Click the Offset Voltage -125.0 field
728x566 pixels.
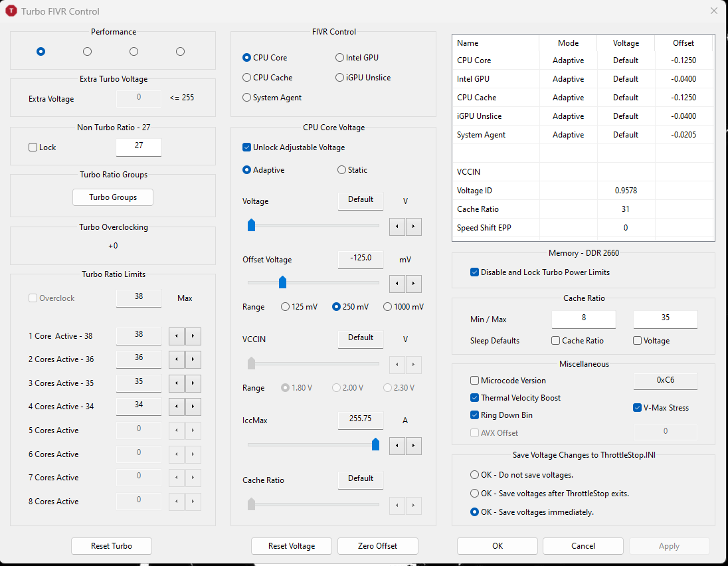[361, 260]
